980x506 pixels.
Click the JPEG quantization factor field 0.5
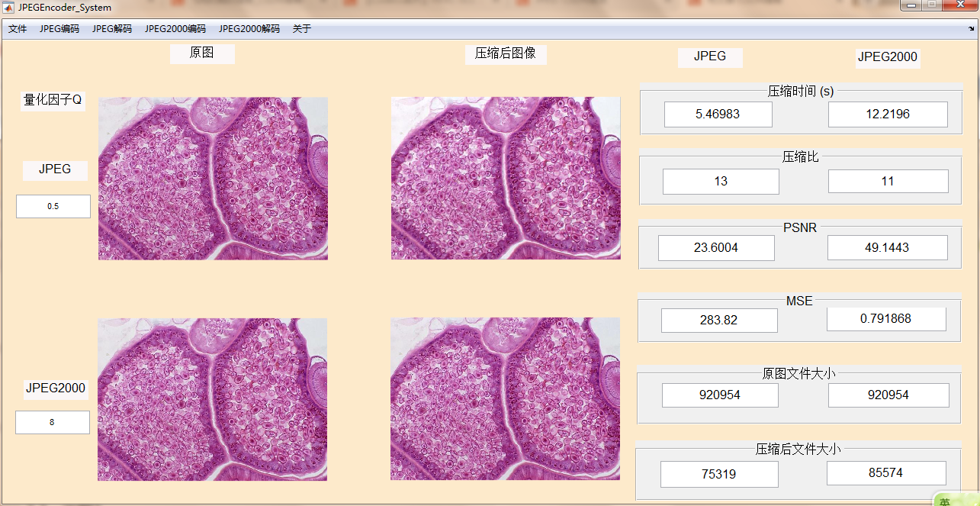(x=53, y=206)
